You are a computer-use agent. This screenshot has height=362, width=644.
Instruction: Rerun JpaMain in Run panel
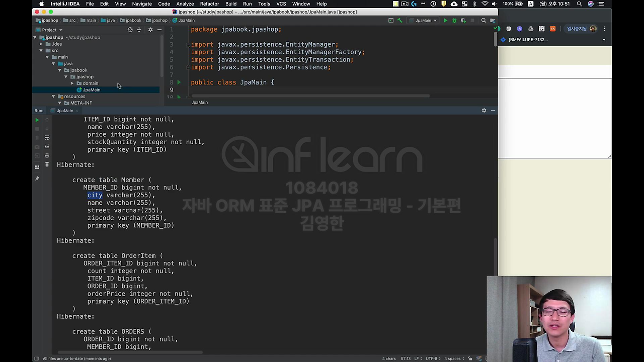click(37, 120)
